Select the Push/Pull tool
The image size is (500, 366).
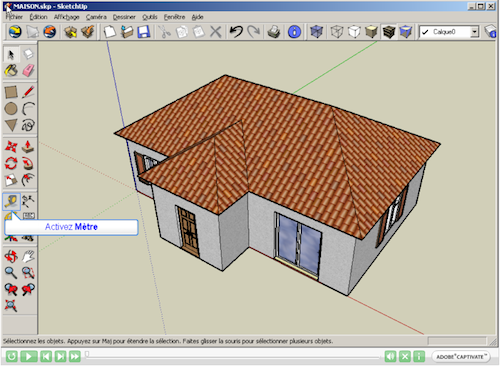coord(28,146)
